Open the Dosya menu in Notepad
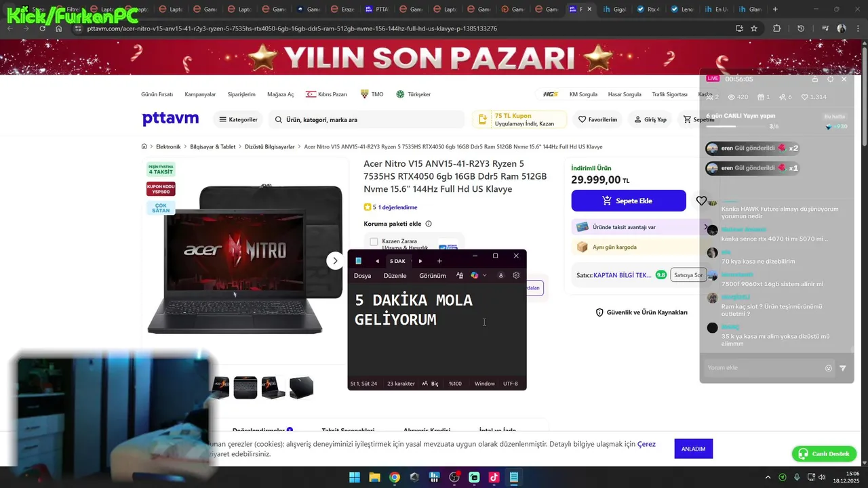868x488 pixels. pyautogui.click(x=362, y=276)
